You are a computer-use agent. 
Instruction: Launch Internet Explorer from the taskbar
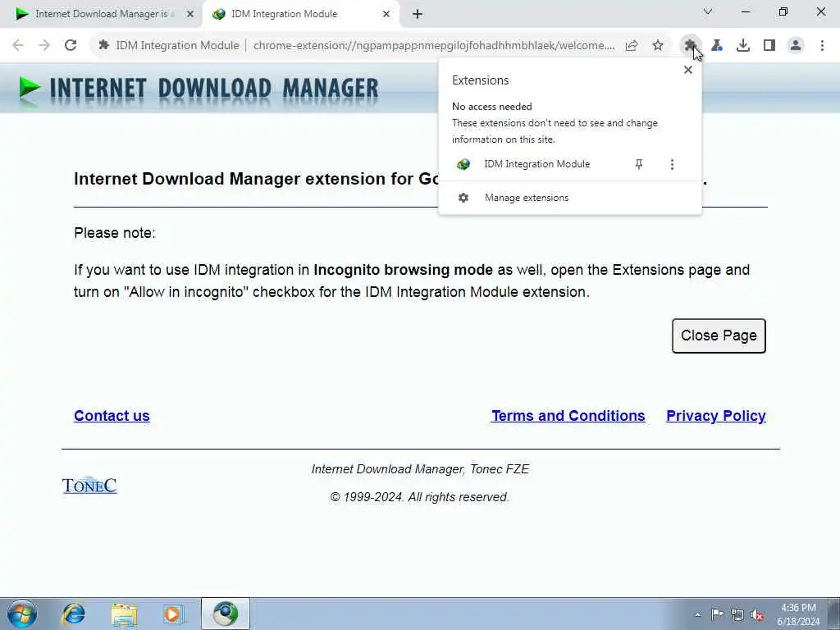[x=73, y=614]
